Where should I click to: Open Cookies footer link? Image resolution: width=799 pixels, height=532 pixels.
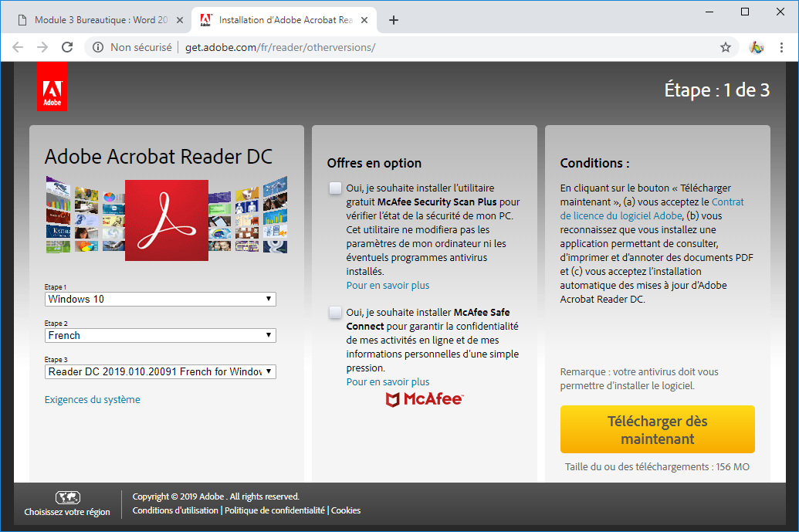coord(346,510)
